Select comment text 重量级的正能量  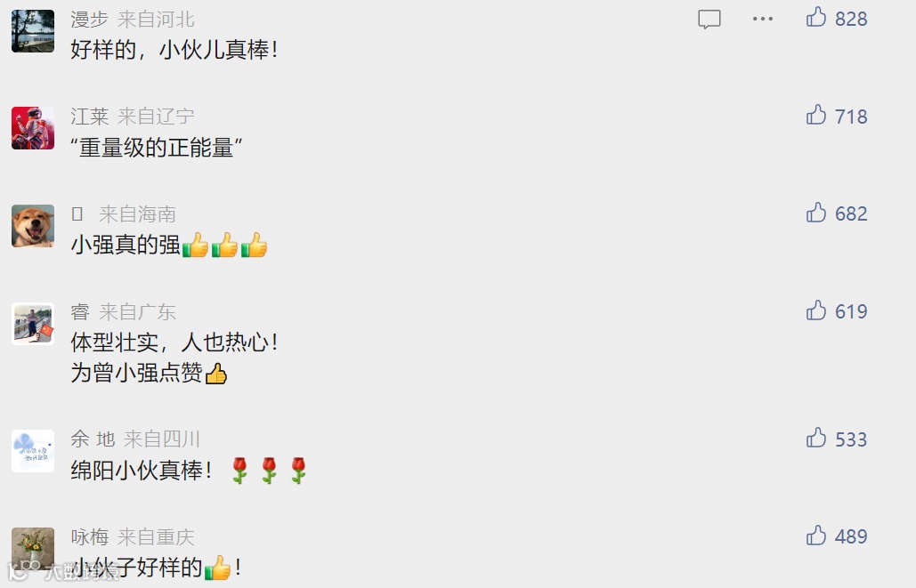[156, 148]
